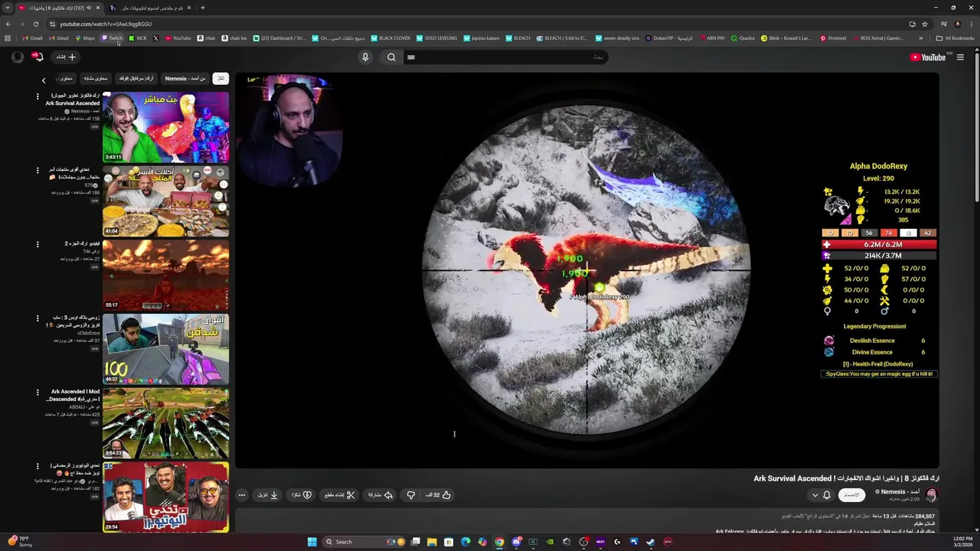
Task: Open Windows Start menu
Action: coord(312,542)
